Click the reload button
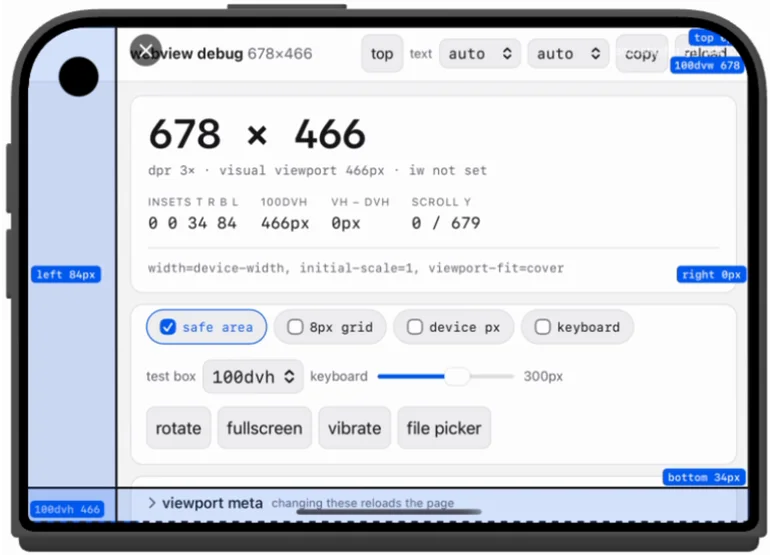The height and width of the screenshot is (555, 772). (705, 52)
